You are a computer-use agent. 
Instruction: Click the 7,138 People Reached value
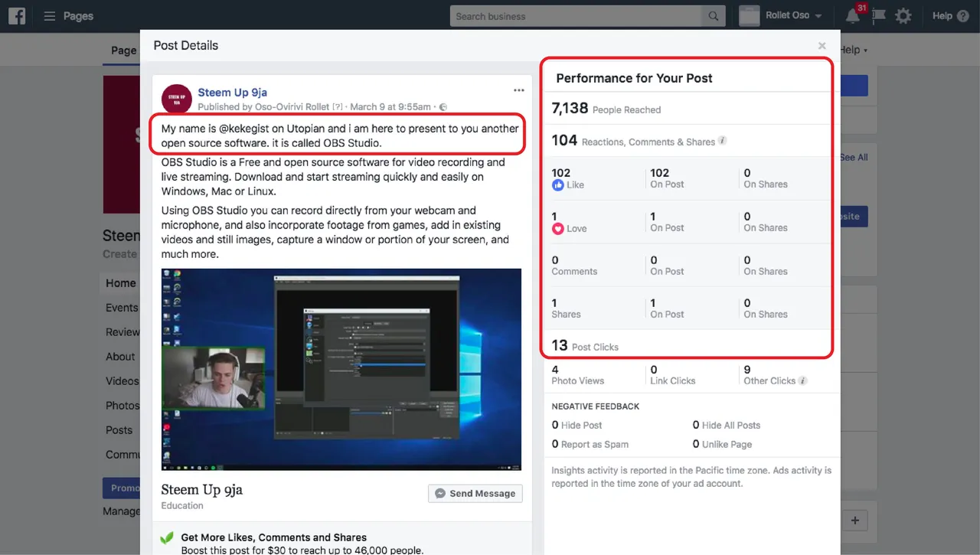point(570,109)
